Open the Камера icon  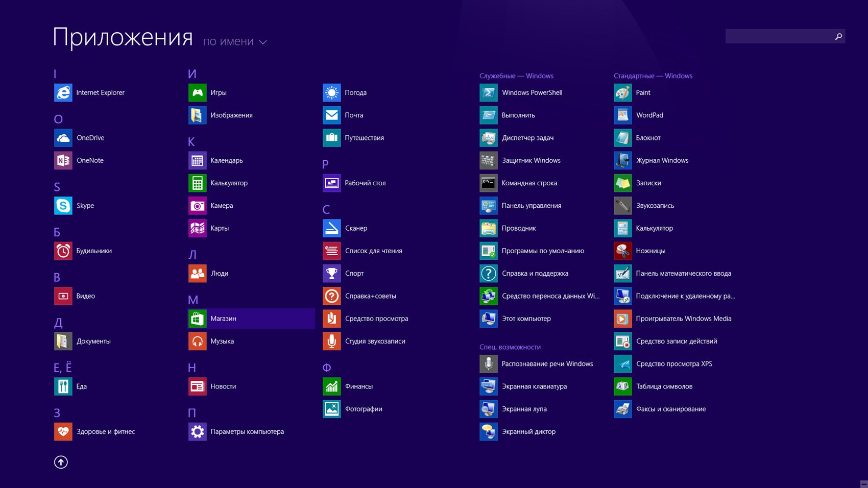pyautogui.click(x=198, y=206)
